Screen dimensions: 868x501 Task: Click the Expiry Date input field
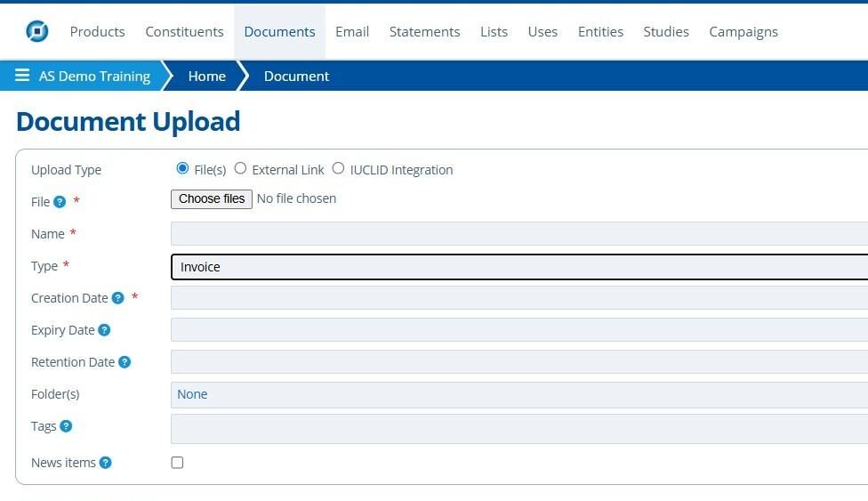pyautogui.click(x=519, y=330)
